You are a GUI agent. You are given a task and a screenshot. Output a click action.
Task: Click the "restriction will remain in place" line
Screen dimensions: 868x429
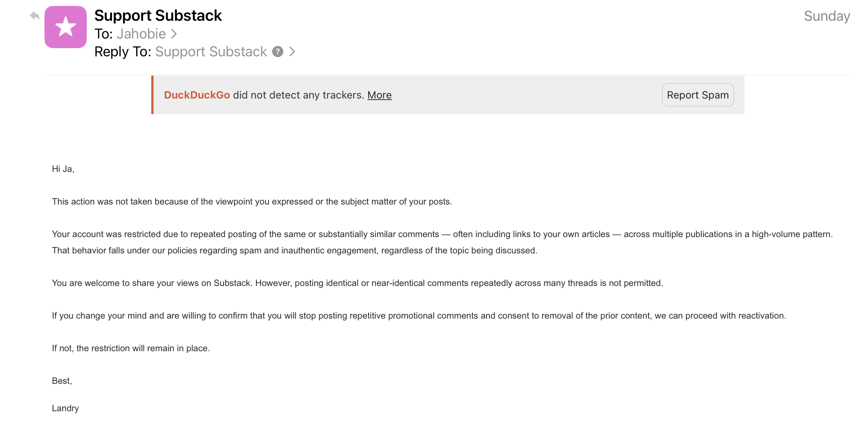click(x=131, y=348)
